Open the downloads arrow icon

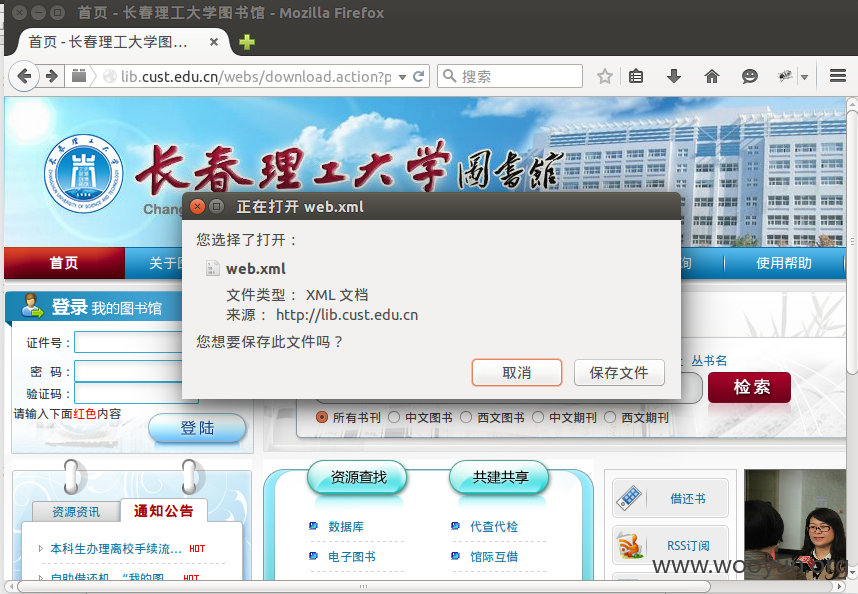pyautogui.click(x=674, y=76)
